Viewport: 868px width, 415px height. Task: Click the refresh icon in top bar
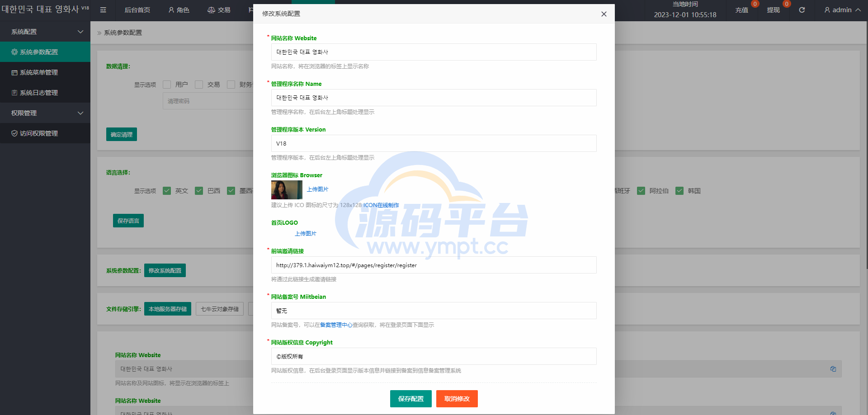click(802, 10)
